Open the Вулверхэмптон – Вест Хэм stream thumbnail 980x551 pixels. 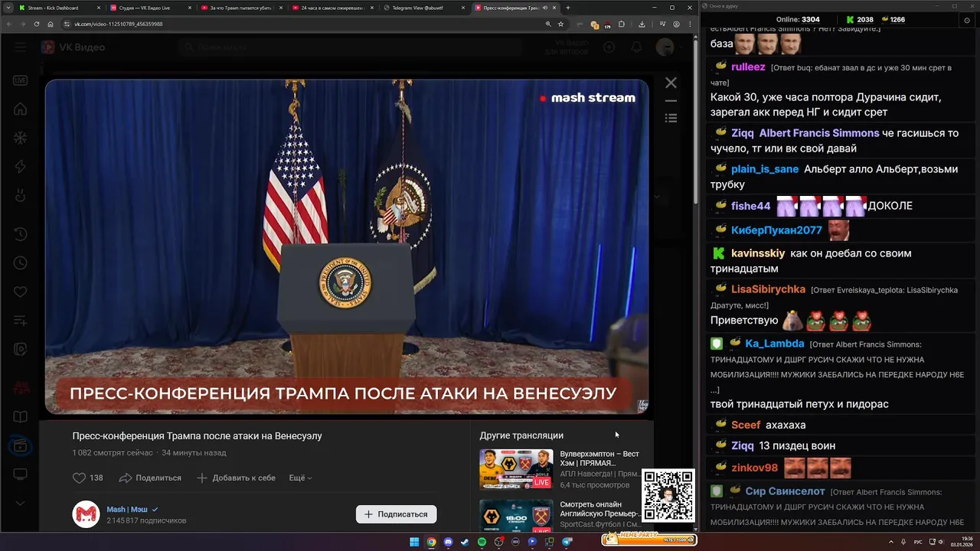[x=516, y=469]
